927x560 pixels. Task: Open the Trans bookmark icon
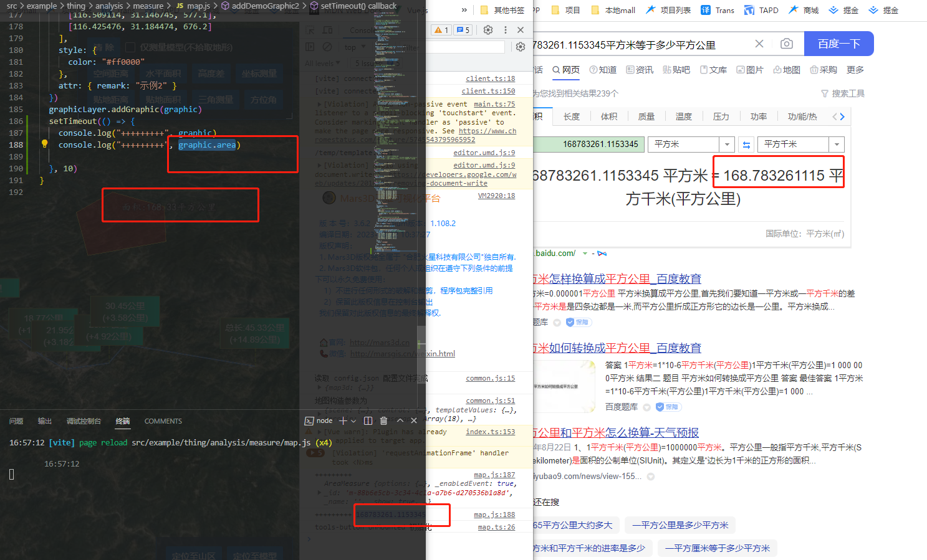[718, 10]
